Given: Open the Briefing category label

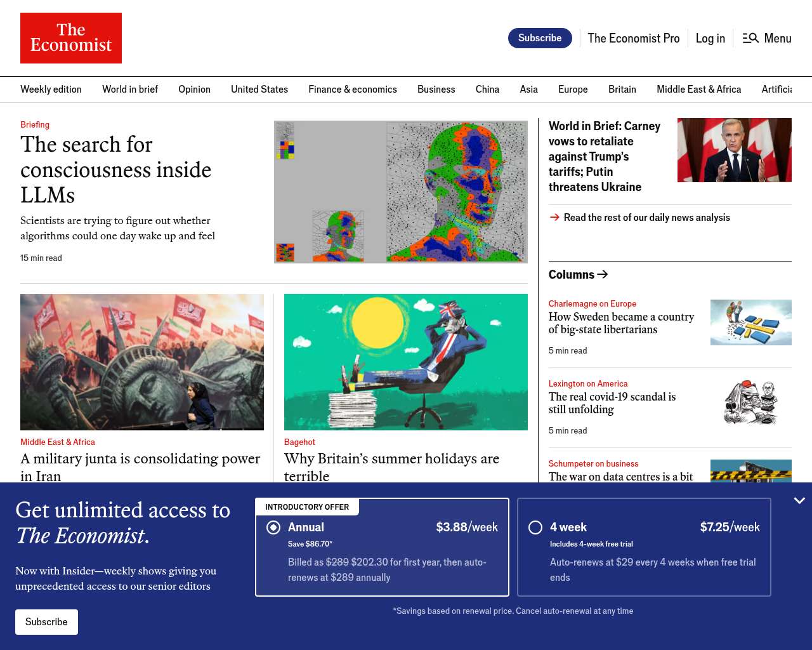Looking at the screenshot, I should [x=35, y=124].
